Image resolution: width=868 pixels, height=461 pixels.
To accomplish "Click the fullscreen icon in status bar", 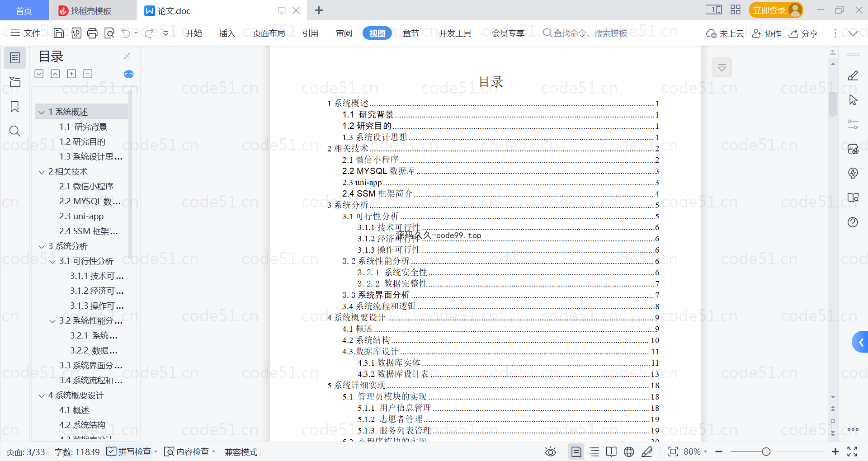I will [852, 452].
